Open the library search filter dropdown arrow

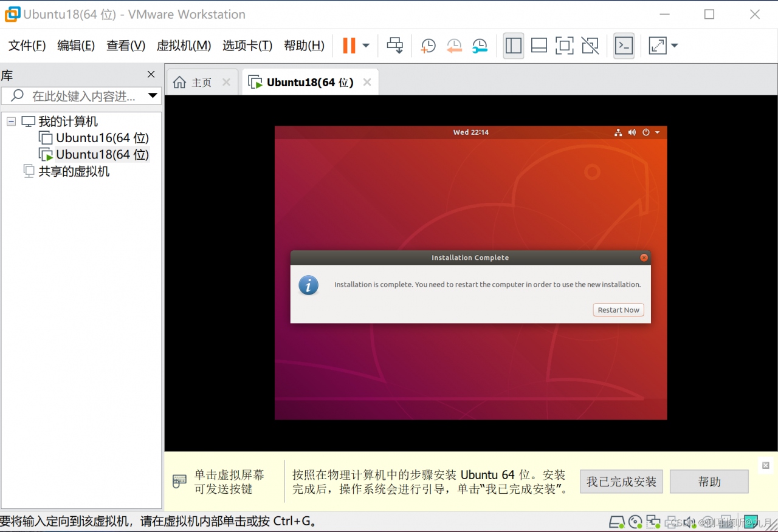(x=153, y=95)
